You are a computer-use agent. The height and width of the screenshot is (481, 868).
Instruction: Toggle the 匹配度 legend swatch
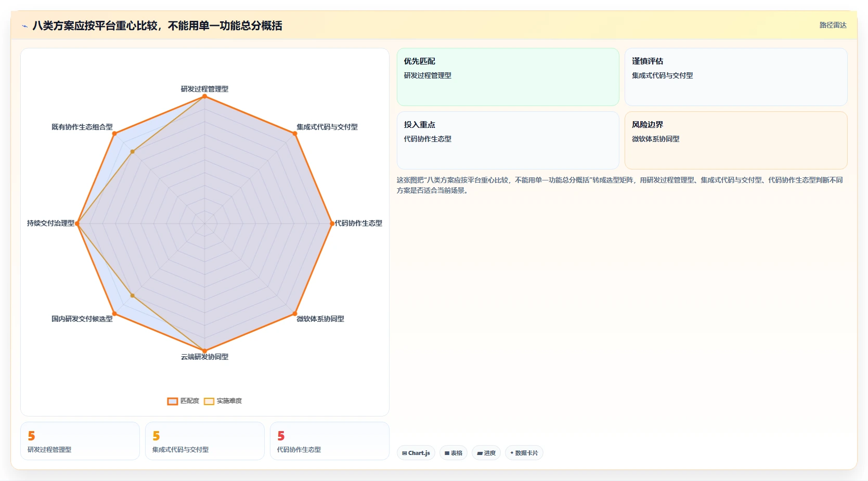[x=173, y=401]
